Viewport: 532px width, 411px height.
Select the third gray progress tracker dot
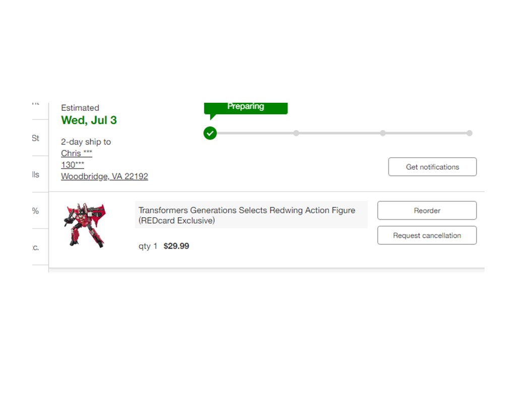point(383,133)
